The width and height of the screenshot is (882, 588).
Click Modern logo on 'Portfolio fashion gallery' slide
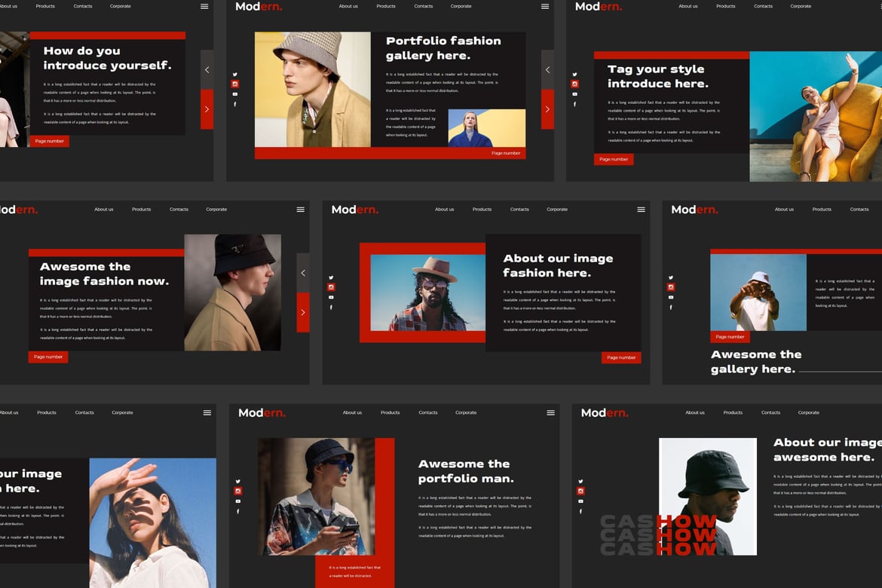[259, 7]
